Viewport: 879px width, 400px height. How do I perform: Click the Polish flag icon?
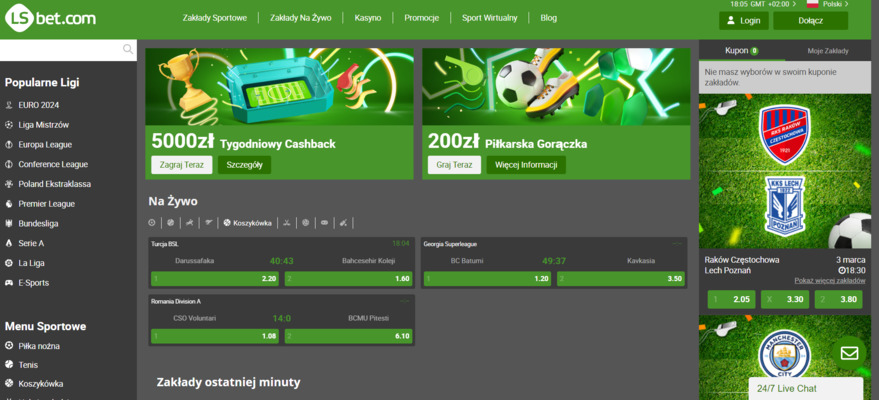point(812,4)
